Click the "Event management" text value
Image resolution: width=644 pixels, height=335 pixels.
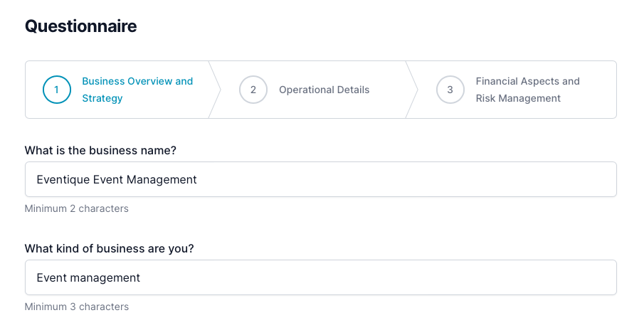[88, 278]
